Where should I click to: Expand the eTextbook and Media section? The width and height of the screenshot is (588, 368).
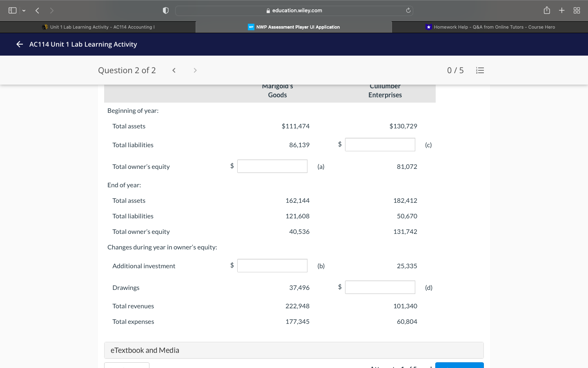(x=294, y=350)
